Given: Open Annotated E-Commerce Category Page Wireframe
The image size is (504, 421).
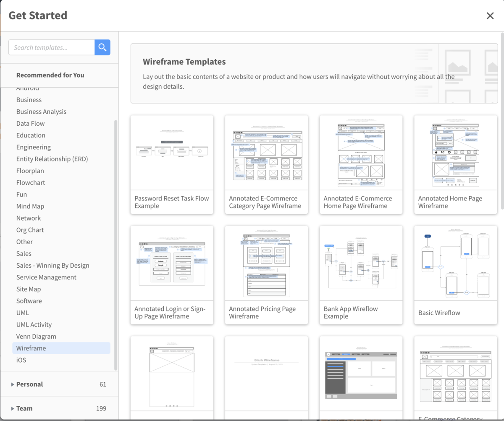Looking at the screenshot, I should (x=266, y=164).
